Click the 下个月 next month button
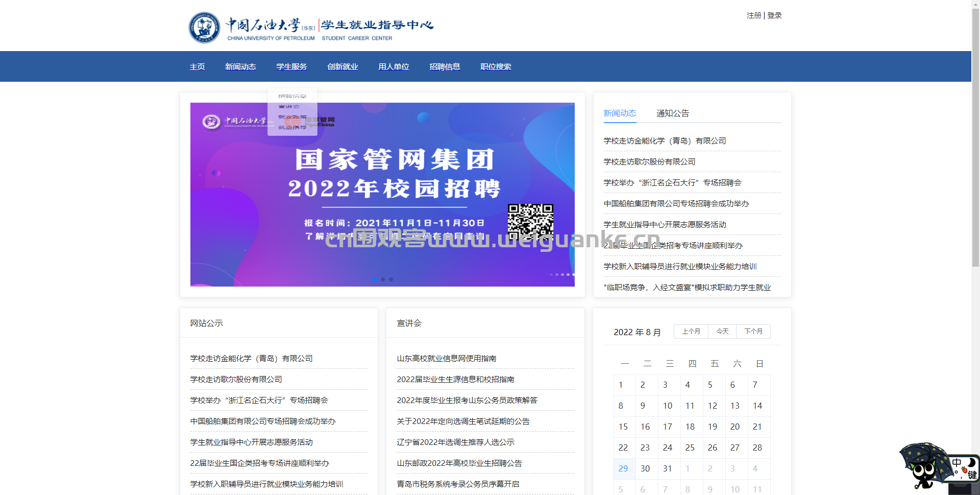 (753, 332)
